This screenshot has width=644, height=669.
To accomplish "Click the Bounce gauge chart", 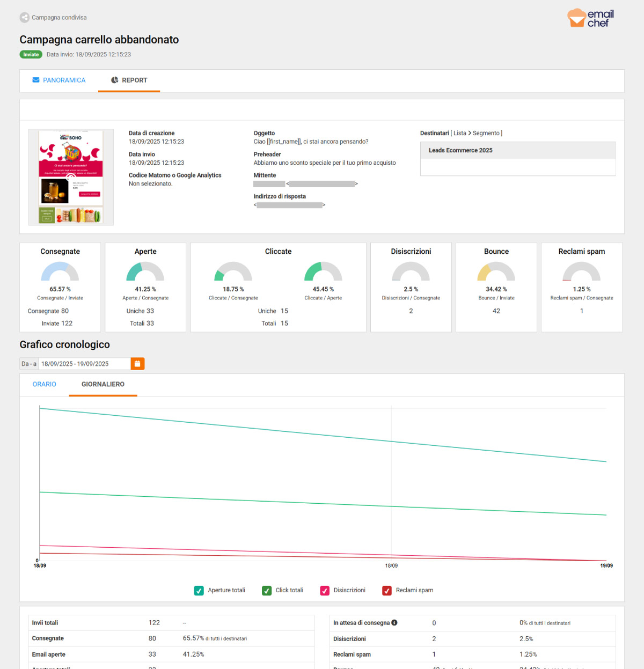I will point(496,271).
